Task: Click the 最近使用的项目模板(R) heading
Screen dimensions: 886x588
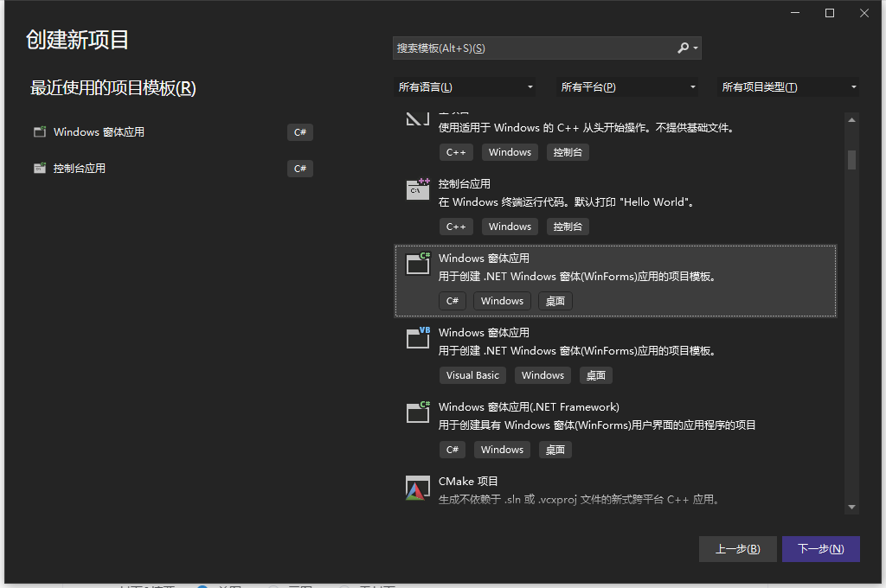Action: pyautogui.click(x=113, y=88)
